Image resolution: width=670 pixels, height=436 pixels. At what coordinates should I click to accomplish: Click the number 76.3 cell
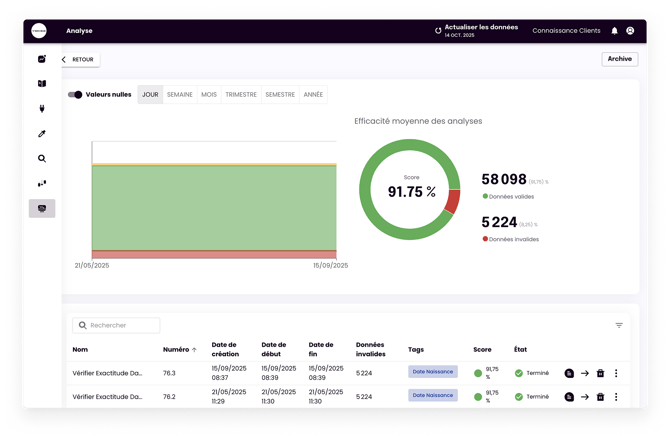(169, 373)
